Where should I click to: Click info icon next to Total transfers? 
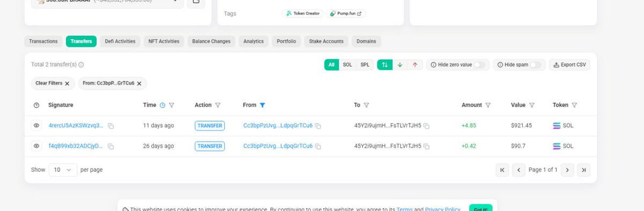81,65
